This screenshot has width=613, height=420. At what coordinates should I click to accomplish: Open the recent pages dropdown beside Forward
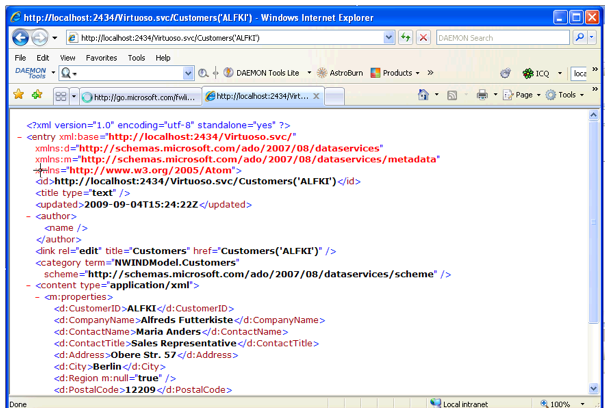tap(55, 38)
